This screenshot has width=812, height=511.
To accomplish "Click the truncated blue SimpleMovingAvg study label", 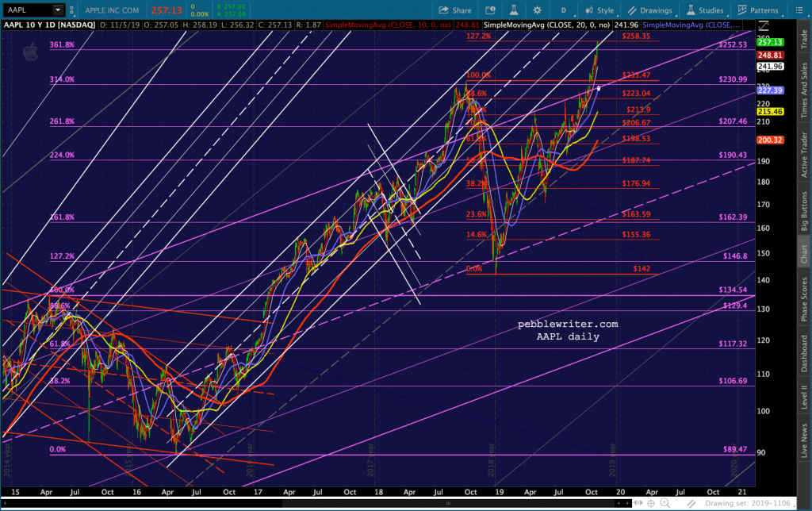I will [691, 25].
